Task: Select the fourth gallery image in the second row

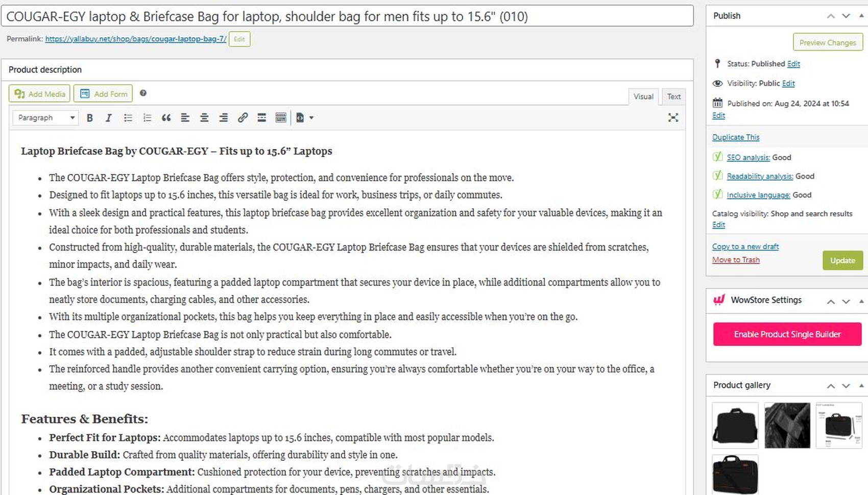Action: [x=735, y=475]
